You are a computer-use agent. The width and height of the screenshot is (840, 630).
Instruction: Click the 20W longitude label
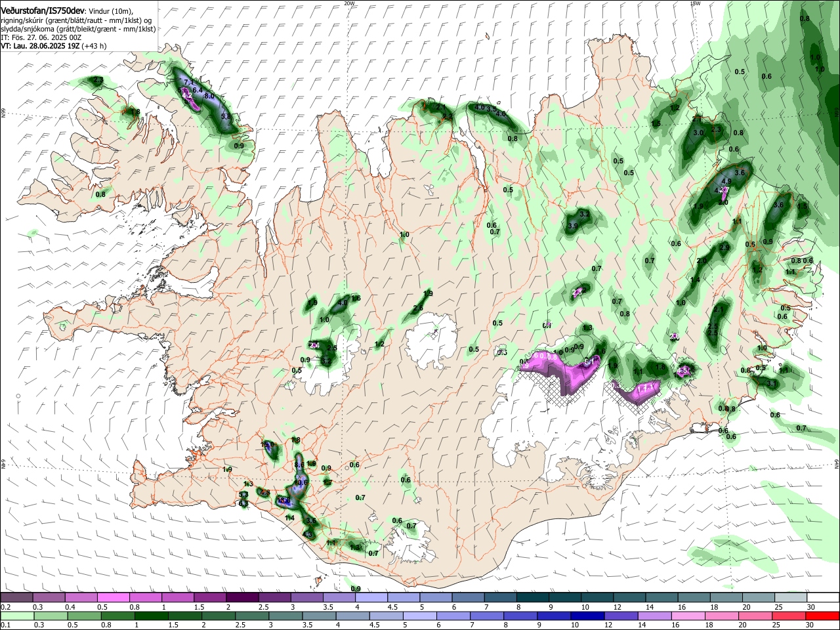349,3
